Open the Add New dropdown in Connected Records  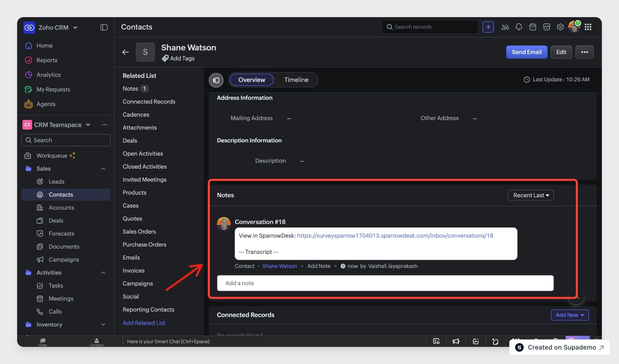click(569, 315)
